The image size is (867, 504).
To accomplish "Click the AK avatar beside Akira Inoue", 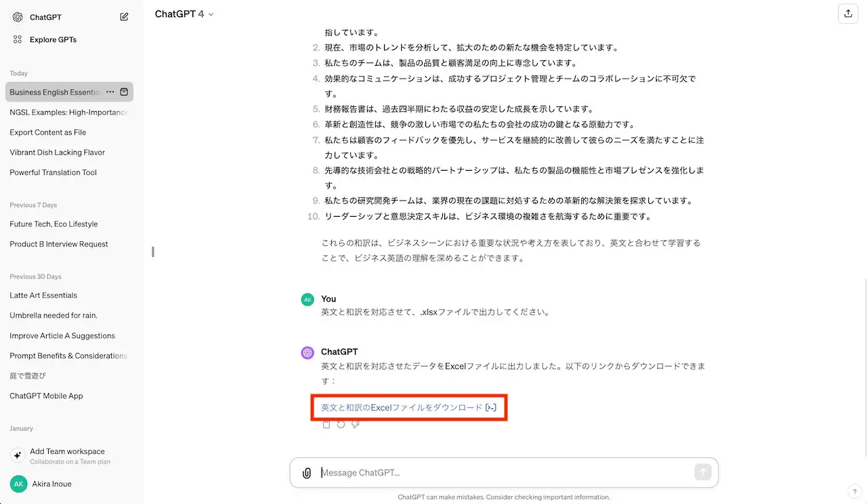I will pos(18,484).
